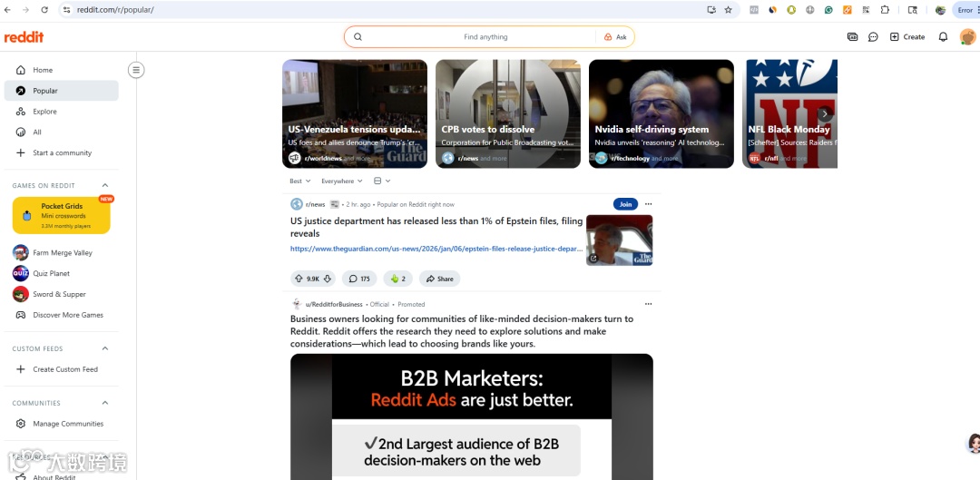Viewport: 980px width, 480px height.
Task: Open the Epstein post thumbnail image
Action: [620, 240]
